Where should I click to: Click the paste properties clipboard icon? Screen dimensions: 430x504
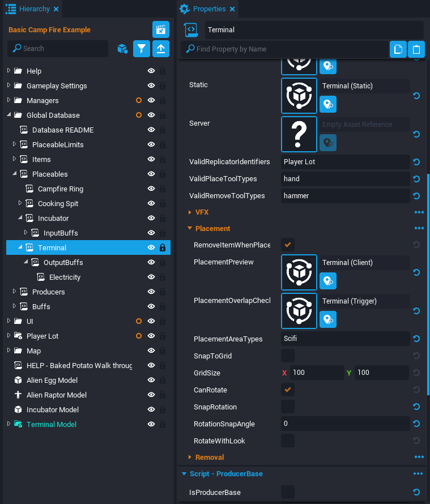pos(416,49)
